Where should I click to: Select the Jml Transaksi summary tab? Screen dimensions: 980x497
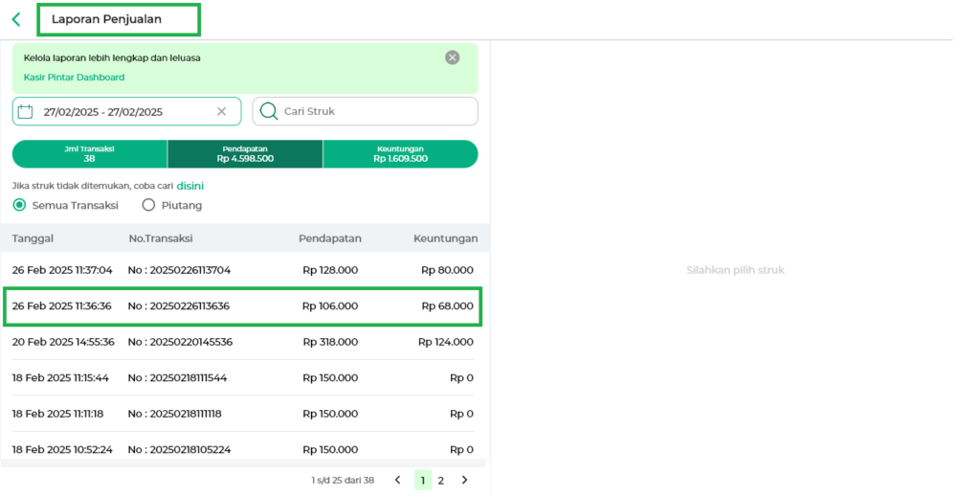pyautogui.click(x=89, y=153)
